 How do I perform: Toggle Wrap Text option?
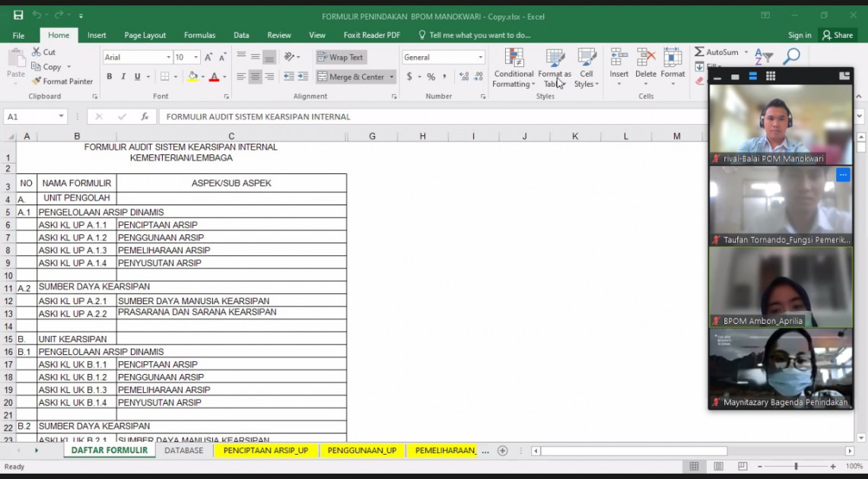(341, 57)
